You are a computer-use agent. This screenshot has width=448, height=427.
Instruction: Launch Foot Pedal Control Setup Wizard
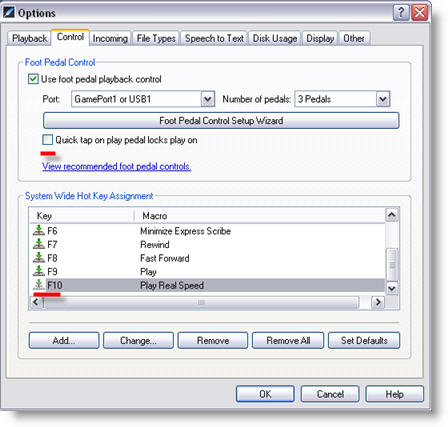pos(221,120)
